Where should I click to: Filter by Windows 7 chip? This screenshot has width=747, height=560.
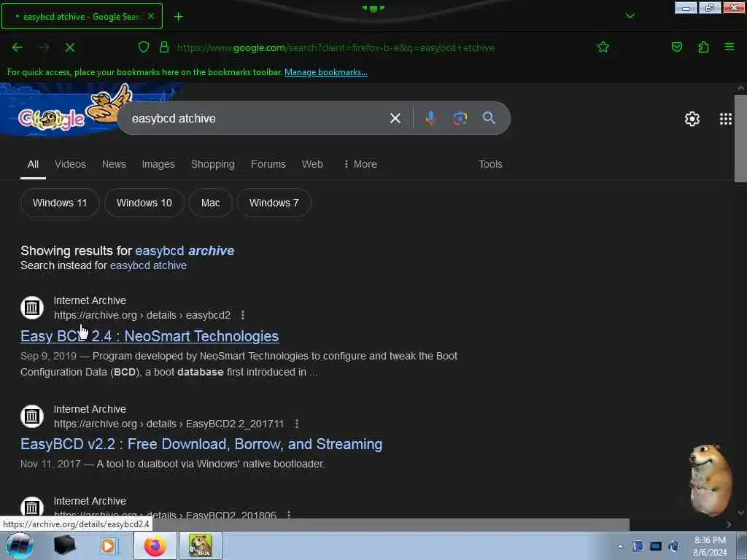pos(274,203)
